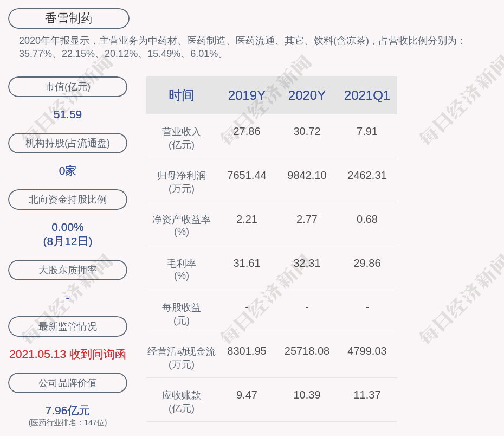Click the 经营活动现金流(万元) row label
The height and width of the screenshot is (436, 504).
click(182, 357)
